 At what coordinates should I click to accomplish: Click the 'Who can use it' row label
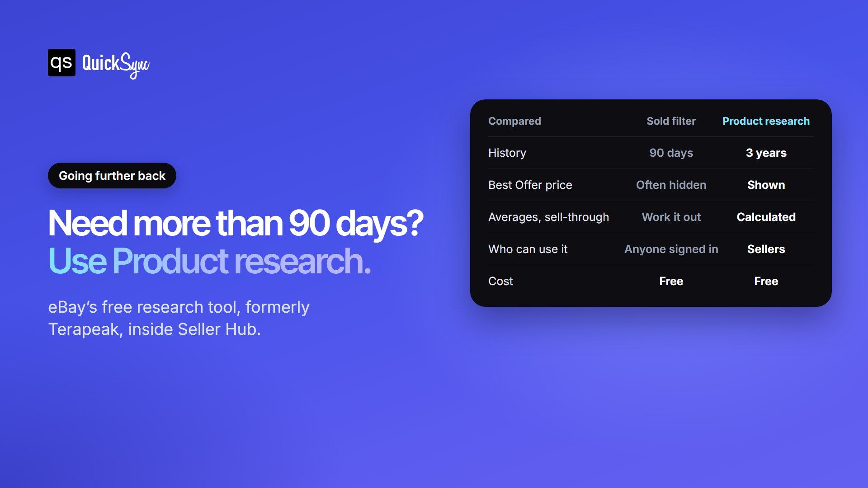[x=528, y=249]
